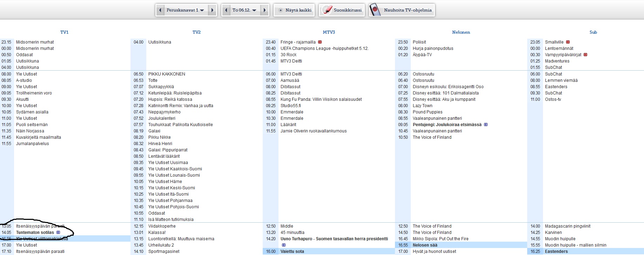Open the PIKKU KAKKONEN programme entry
The image size is (644, 255).
click(167, 74)
